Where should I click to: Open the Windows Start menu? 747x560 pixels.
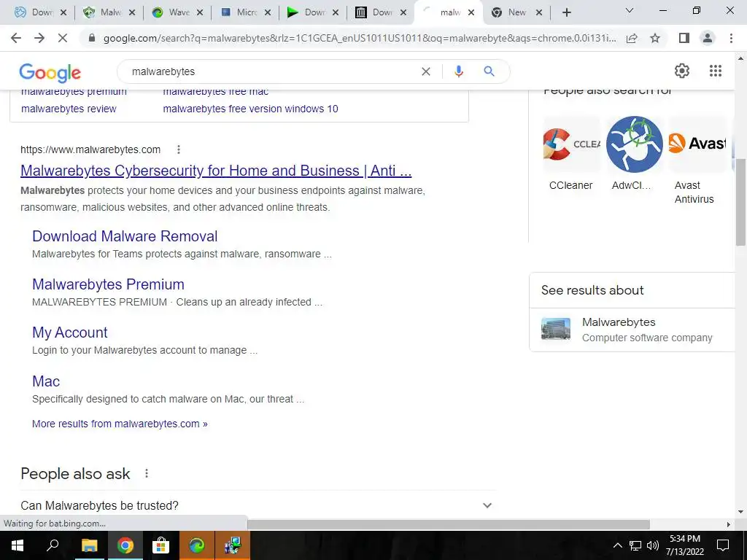18,545
